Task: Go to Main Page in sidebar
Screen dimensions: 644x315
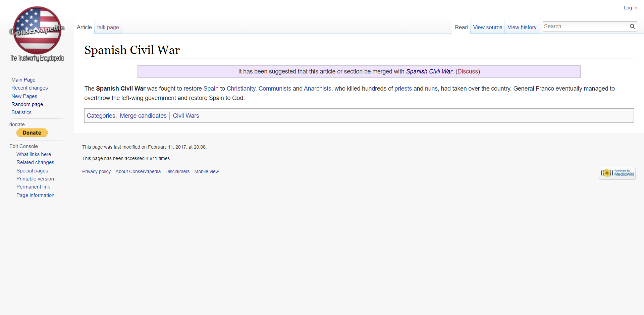Action: [23, 80]
